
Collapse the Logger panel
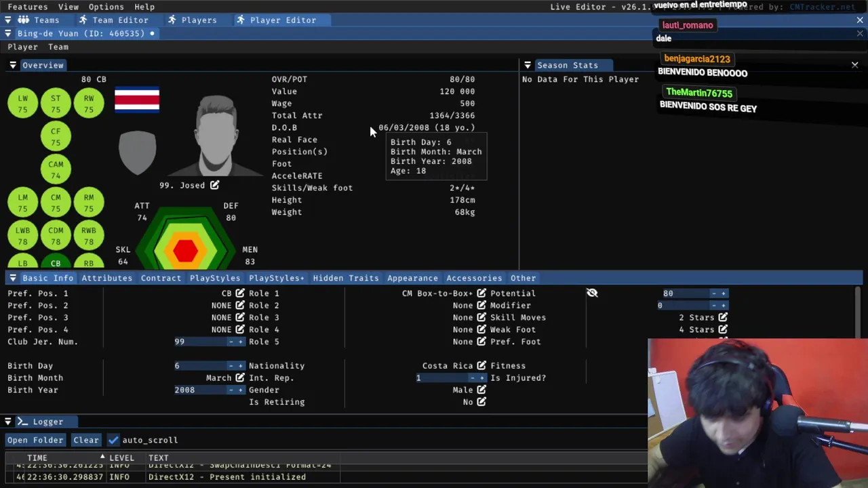(7, 422)
